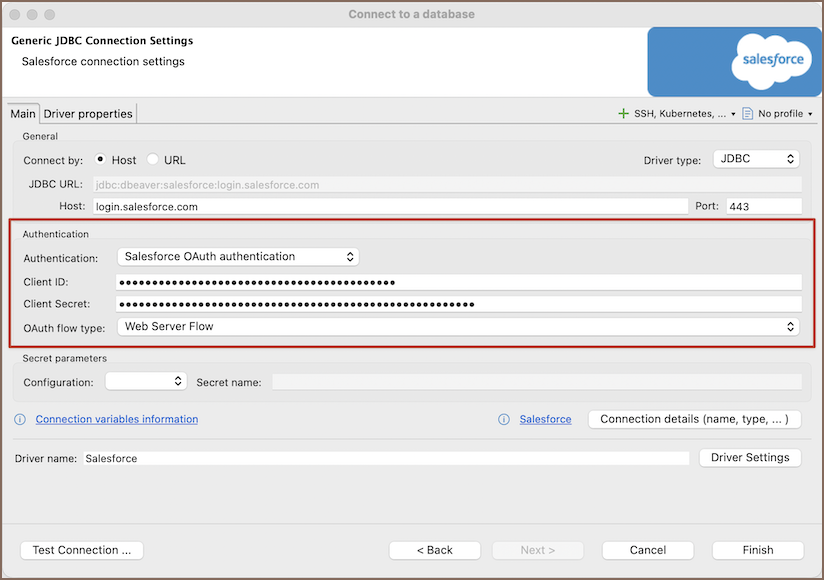Expand the OAuth flow type dropdown

point(458,326)
